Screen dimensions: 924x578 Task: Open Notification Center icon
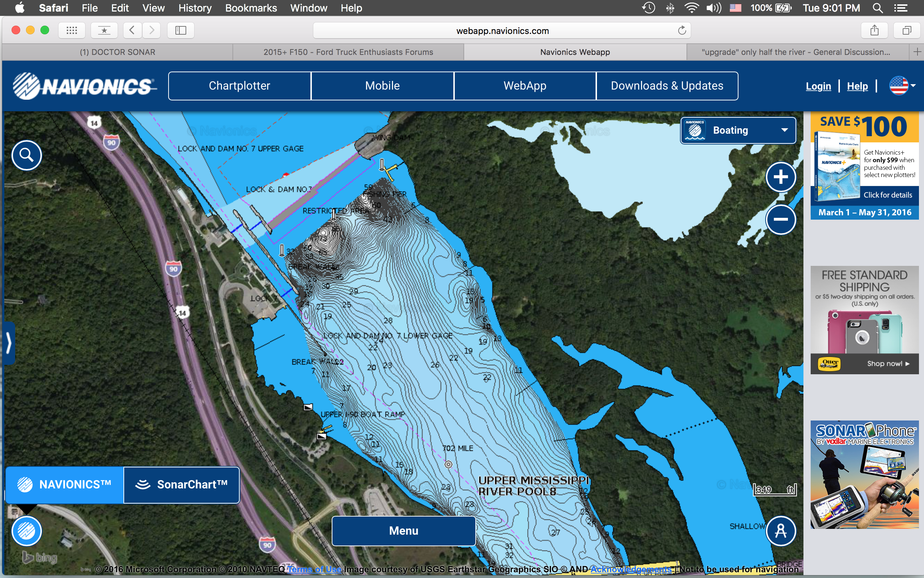tap(901, 8)
